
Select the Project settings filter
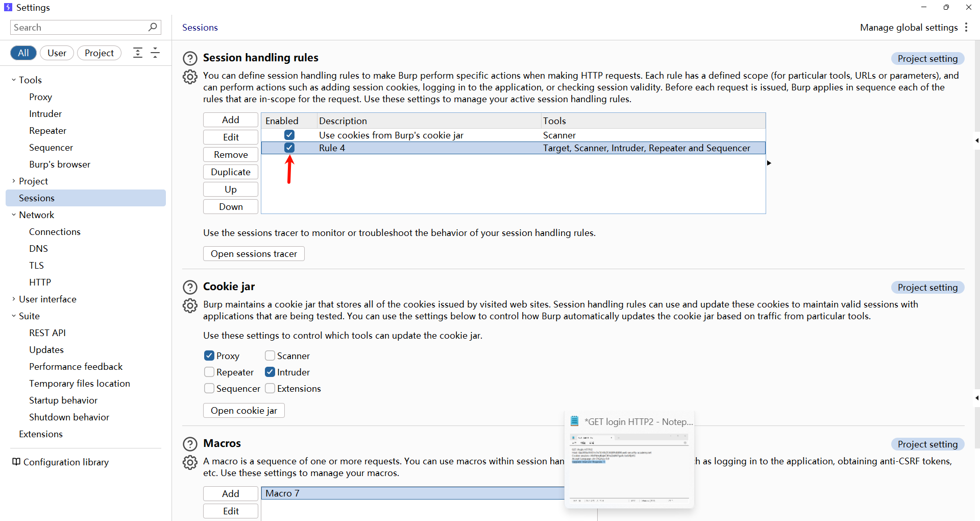click(x=99, y=53)
